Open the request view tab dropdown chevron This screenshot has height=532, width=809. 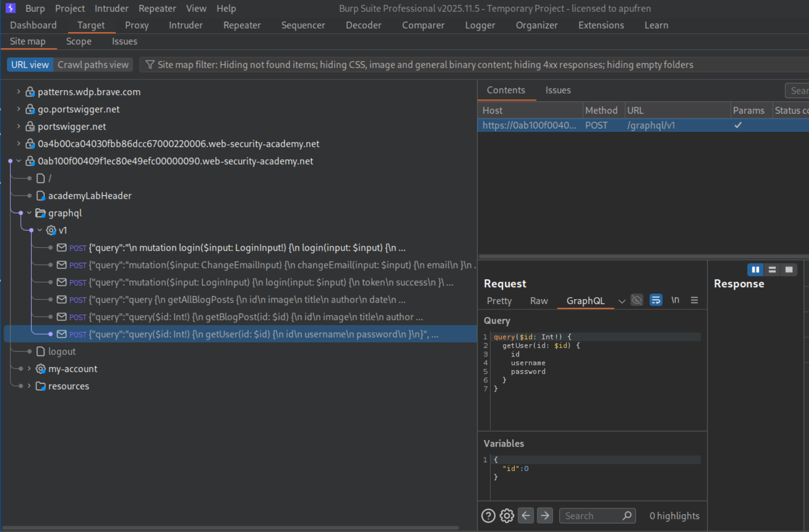(621, 301)
